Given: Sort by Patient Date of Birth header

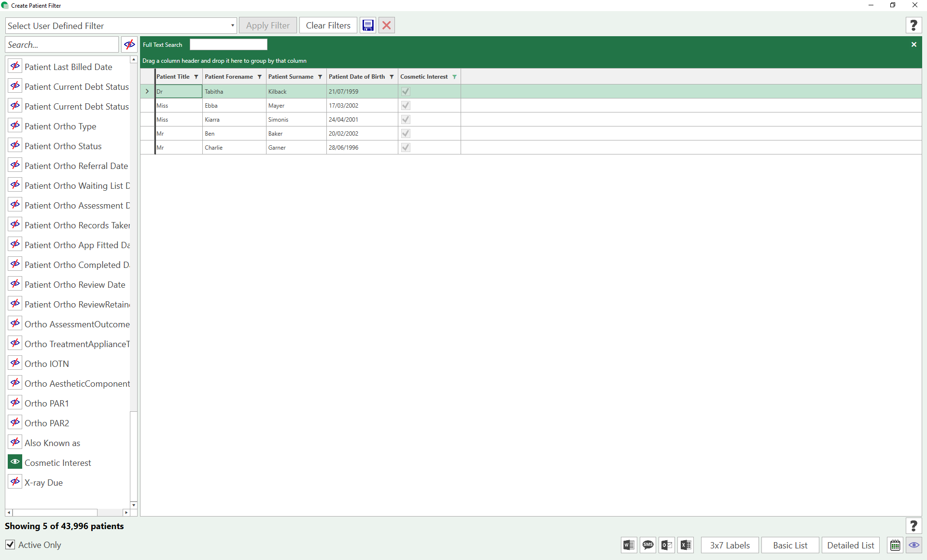Looking at the screenshot, I should (356, 77).
